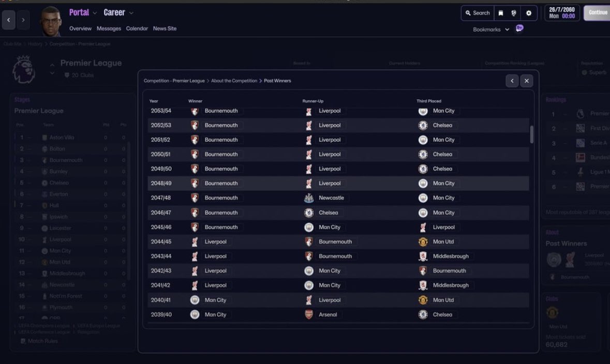The width and height of the screenshot is (610, 364).
Task: Click Man Utd in the 2040/41 row
Action: point(443,300)
